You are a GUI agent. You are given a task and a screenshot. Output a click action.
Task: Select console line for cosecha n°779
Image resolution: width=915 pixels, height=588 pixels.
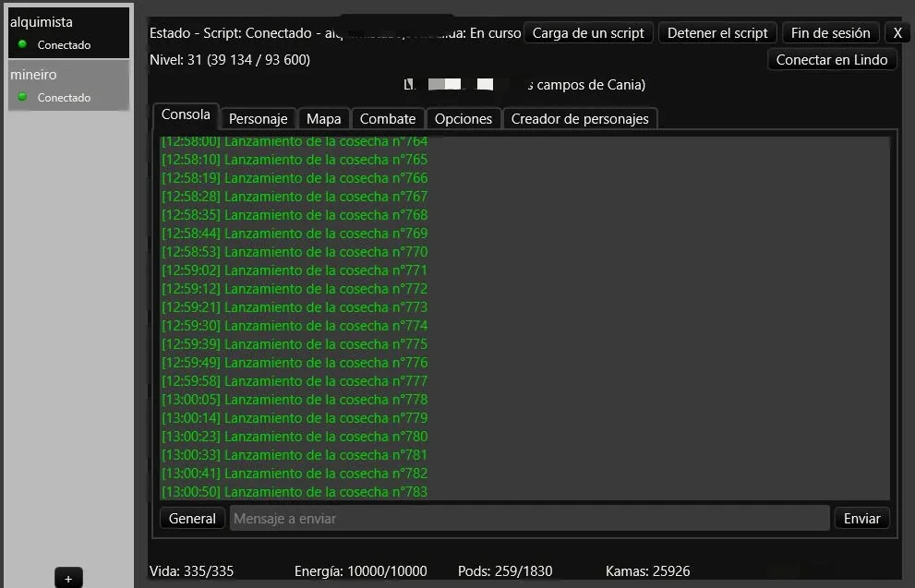[295, 418]
